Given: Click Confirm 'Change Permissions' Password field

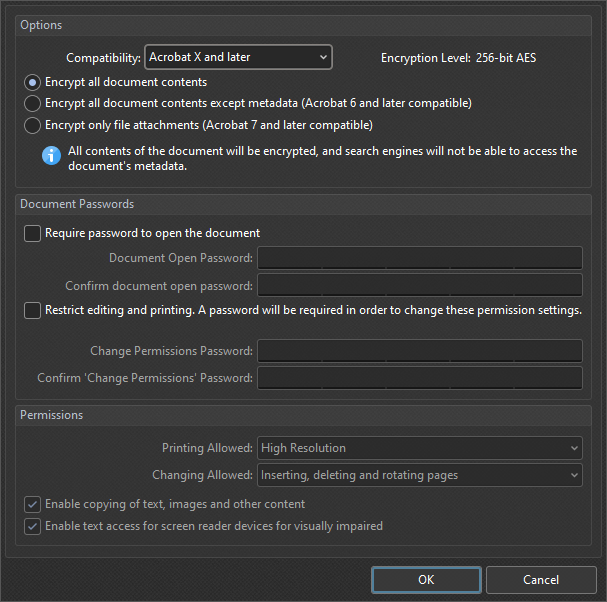Looking at the screenshot, I should pyautogui.click(x=420, y=378).
